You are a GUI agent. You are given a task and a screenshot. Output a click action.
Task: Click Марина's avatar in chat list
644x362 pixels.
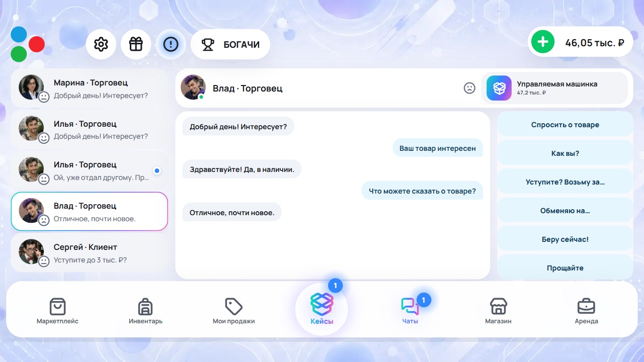pyautogui.click(x=31, y=87)
